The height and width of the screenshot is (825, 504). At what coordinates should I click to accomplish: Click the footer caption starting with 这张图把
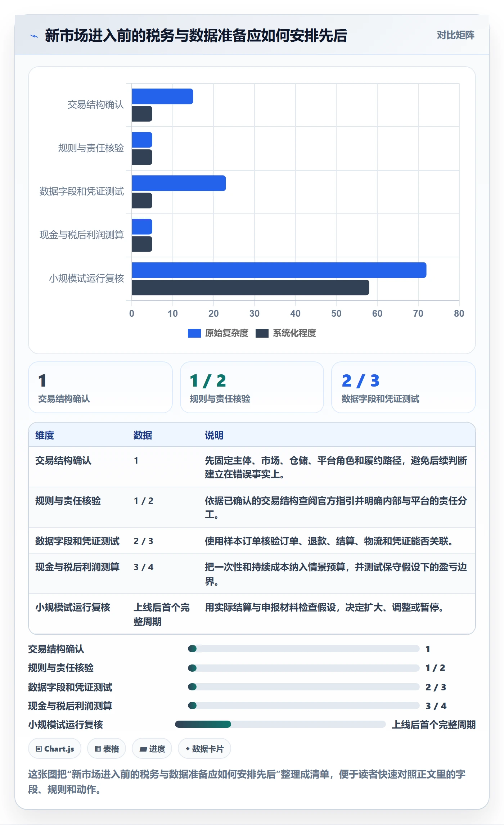tap(247, 781)
